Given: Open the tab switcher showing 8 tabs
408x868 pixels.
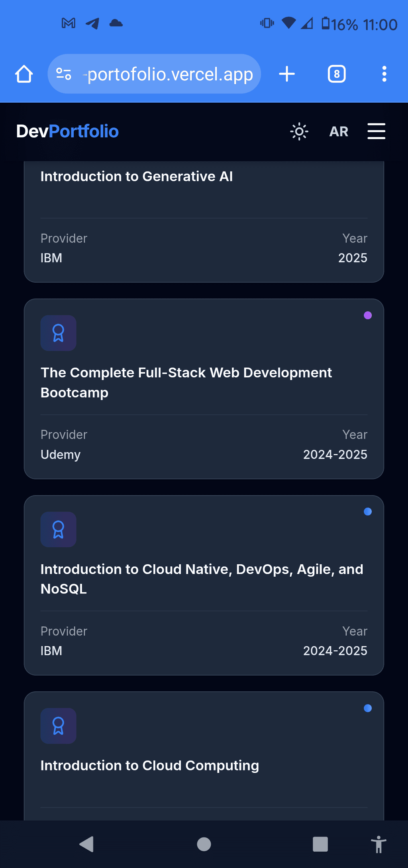Looking at the screenshot, I should (x=337, y=74).
